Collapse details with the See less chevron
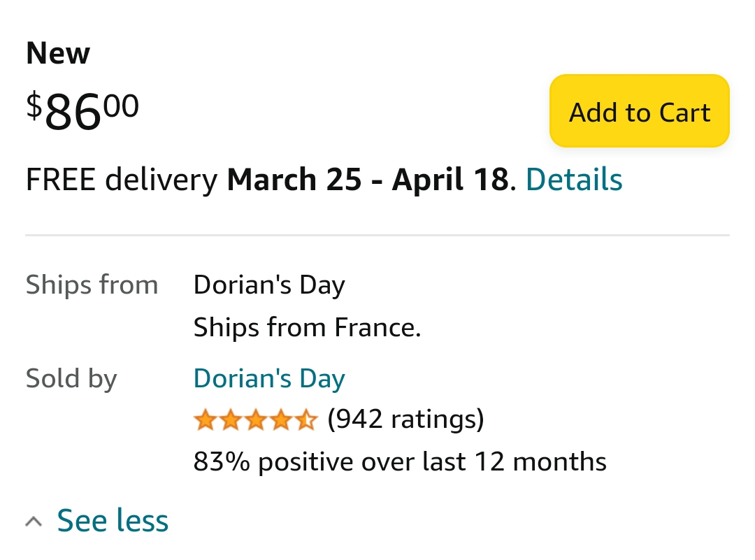The image size is (755, 560). click(33, 522)
